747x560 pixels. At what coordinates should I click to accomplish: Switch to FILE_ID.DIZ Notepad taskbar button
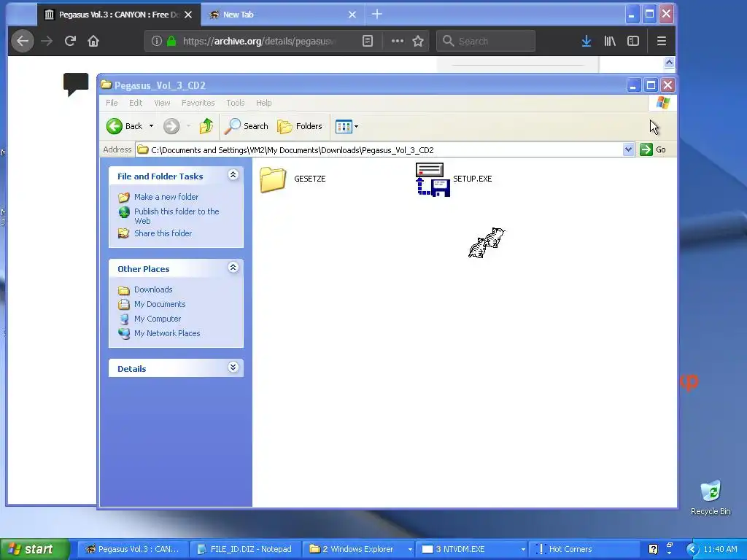[x=245, y=549]
